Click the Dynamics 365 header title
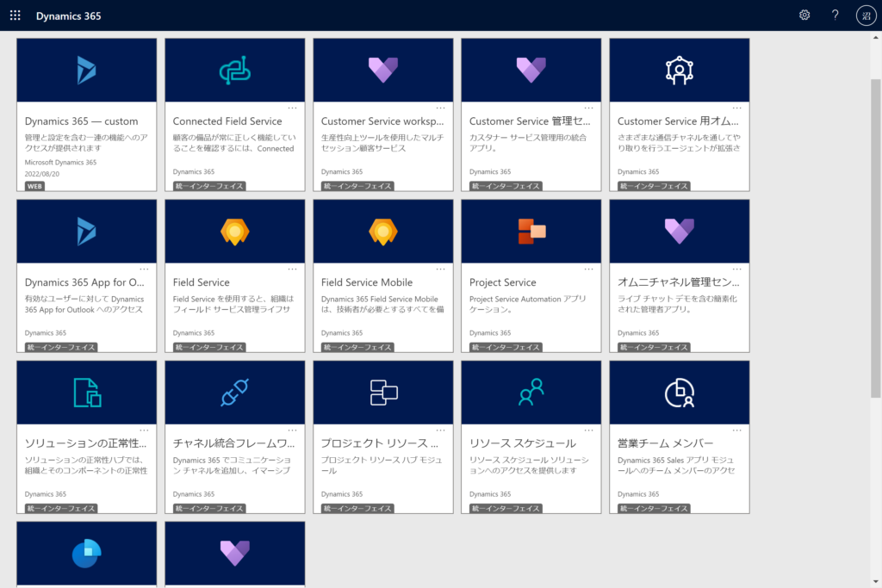The width and height of the screenshot is (882, 588). [x=69, y=15]
